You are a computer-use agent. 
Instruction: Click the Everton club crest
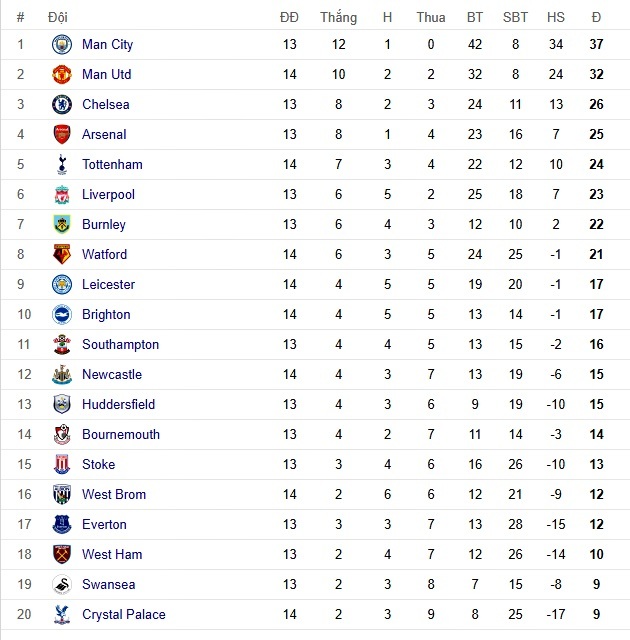click(x=62, y=525)
